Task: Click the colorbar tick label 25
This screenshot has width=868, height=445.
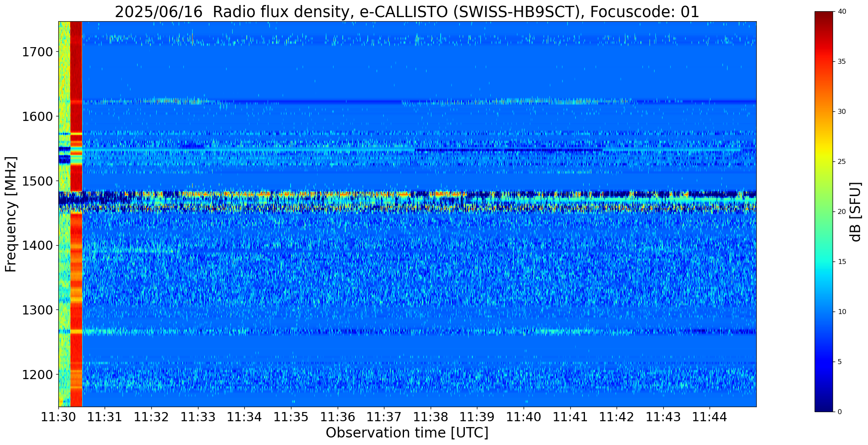Action: click(842, 162)
